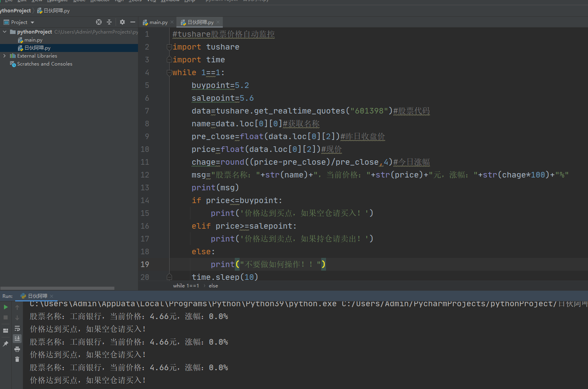The height and width of the screenshot is (389, 588).
Task: Clear console output with trash icon
Action: (17, 359)
